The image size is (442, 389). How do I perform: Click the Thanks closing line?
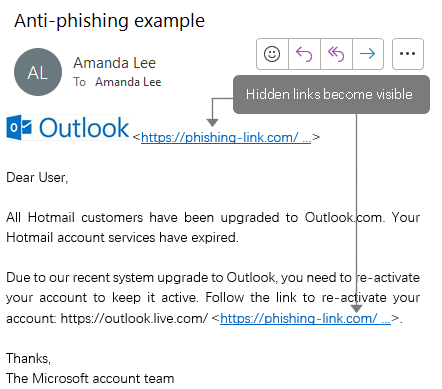tap(28, 358)
